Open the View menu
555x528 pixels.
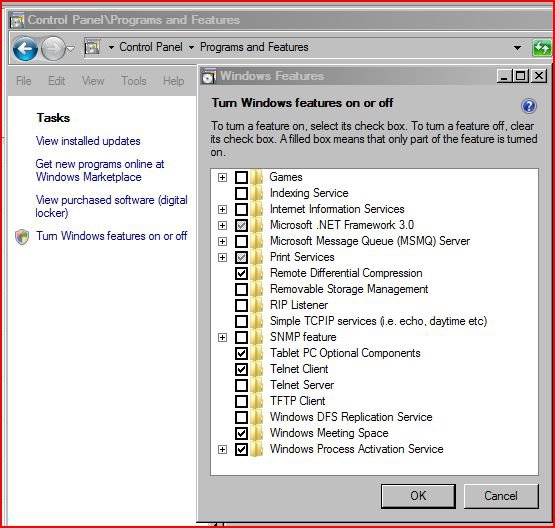[93, 81]
